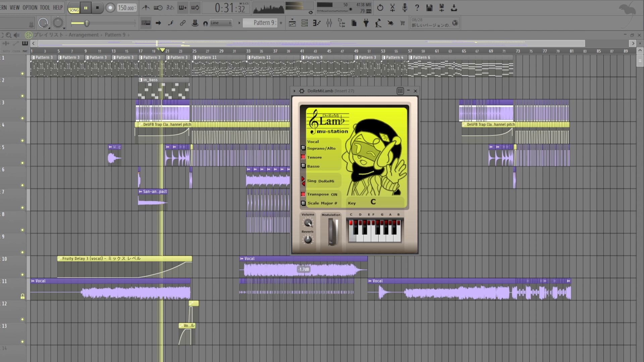Open the plugin picker plug icon
The height and width of the screenshot is (362, 644).
[x=366, y=23]
